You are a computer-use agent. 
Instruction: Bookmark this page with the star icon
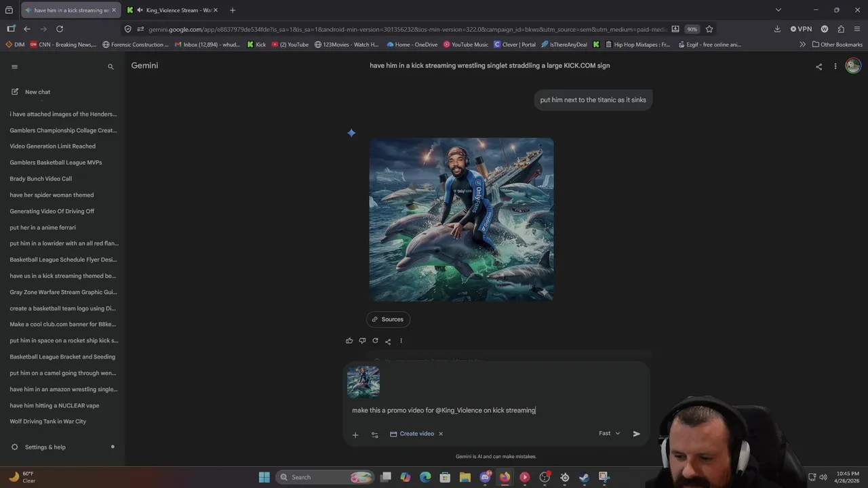709,29
